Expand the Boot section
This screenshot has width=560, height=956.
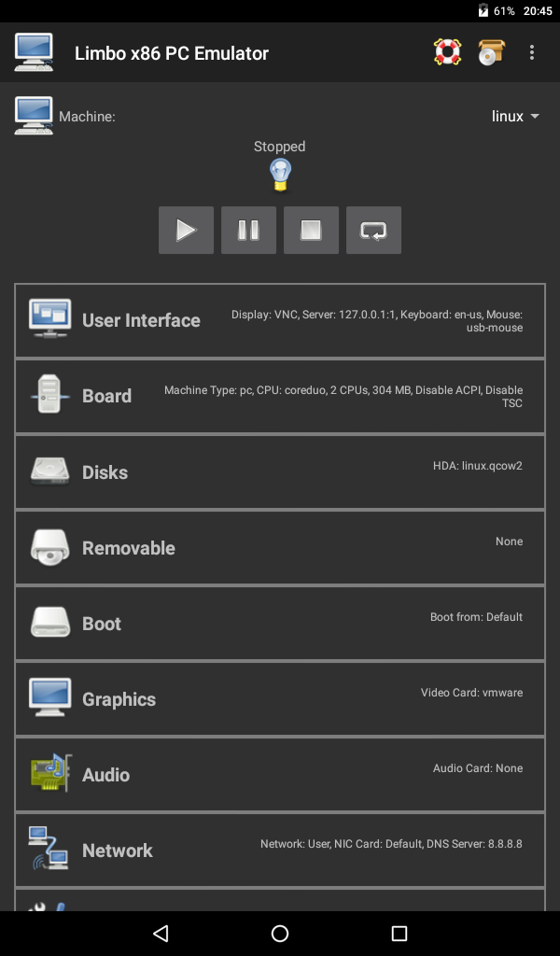click(280, 623)
